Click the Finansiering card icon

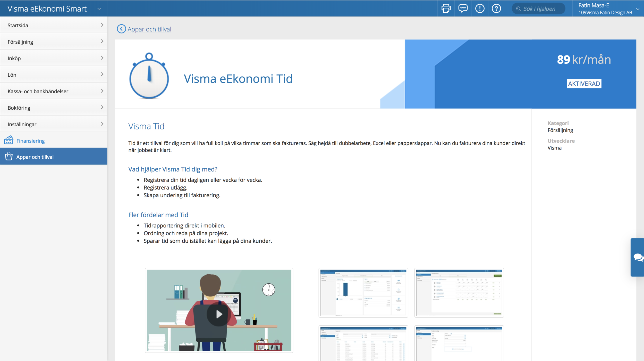coord(9,140)
